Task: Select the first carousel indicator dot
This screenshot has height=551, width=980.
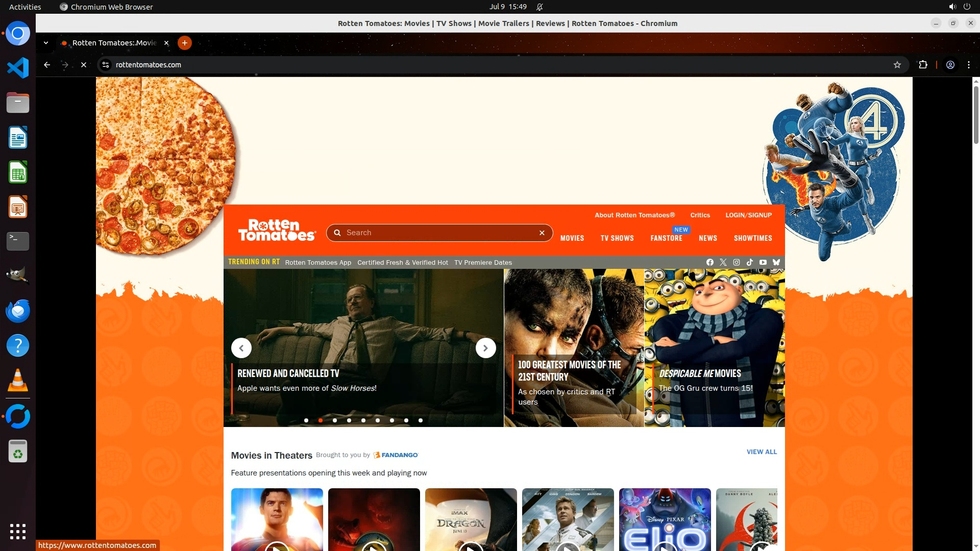Action: tap(306, 420)
